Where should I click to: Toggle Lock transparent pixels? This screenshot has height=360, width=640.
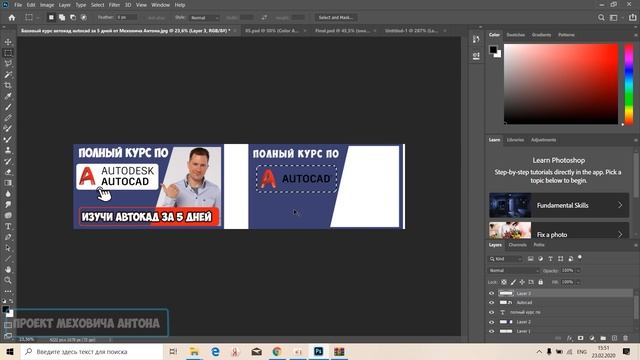coord(504,282)
